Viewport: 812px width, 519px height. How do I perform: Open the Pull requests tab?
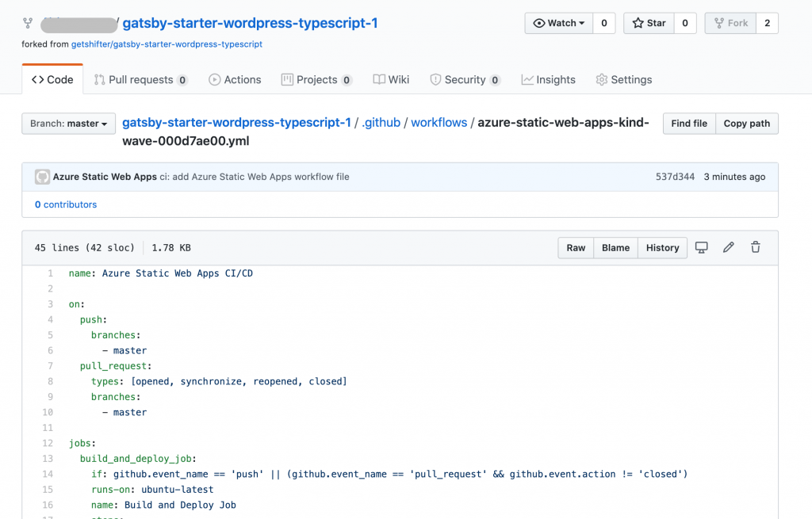[140, 80]
